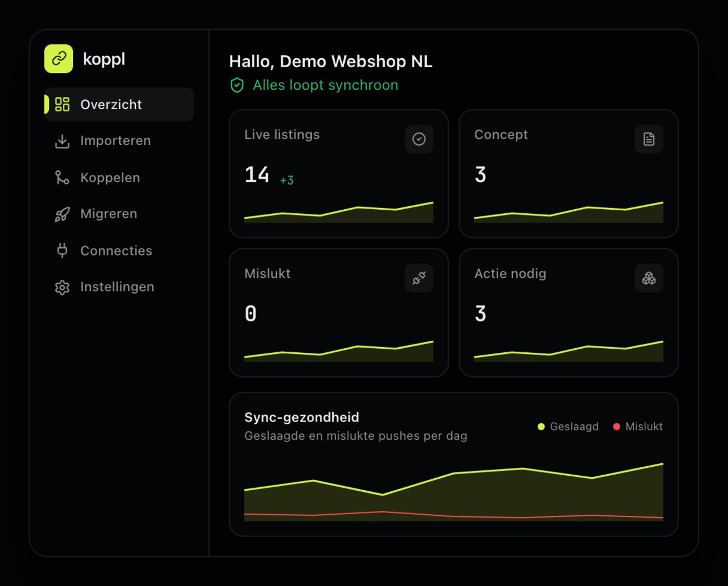
Task: Click the koppl brand name
Action: coord(104,59)
